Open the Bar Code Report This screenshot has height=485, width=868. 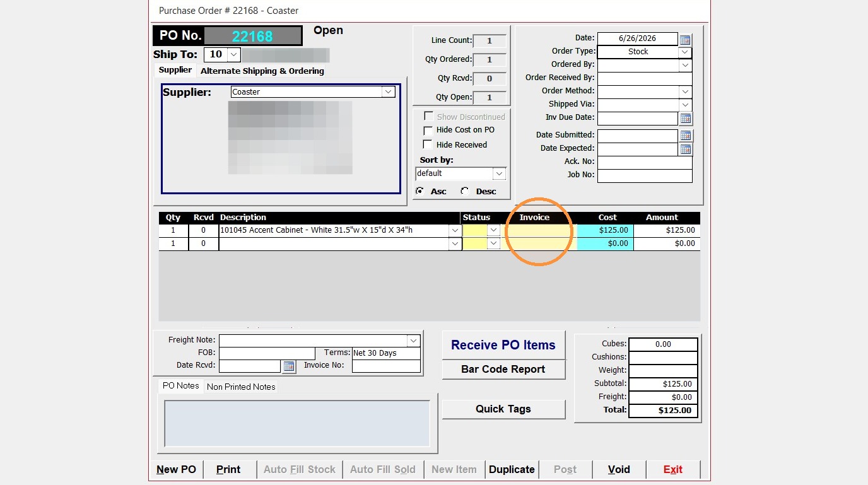click(503, 370)
